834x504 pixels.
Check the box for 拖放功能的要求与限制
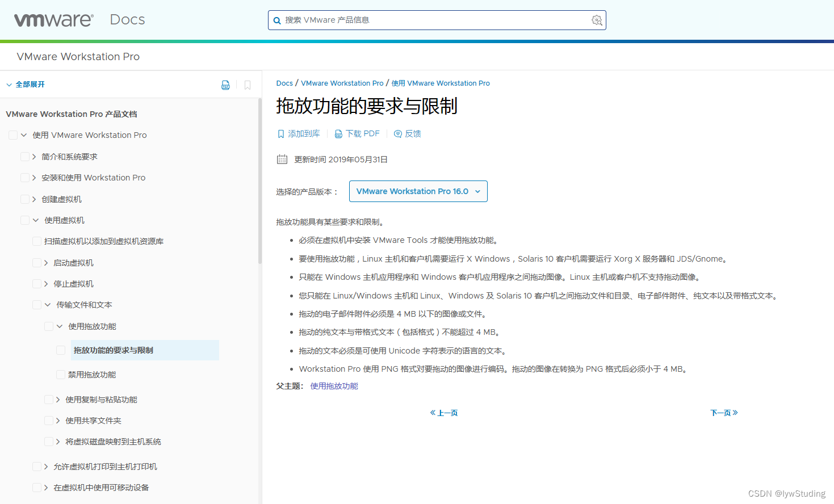61,350
